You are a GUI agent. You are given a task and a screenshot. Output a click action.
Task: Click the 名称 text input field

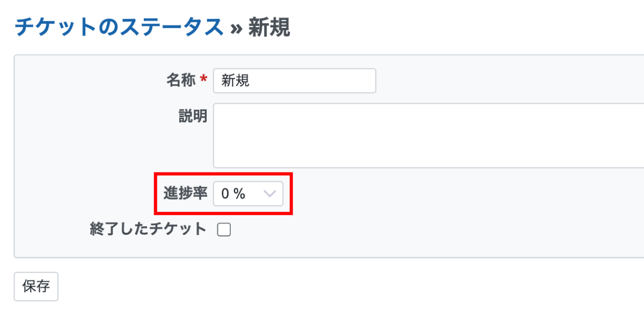[x=294, y=81]
